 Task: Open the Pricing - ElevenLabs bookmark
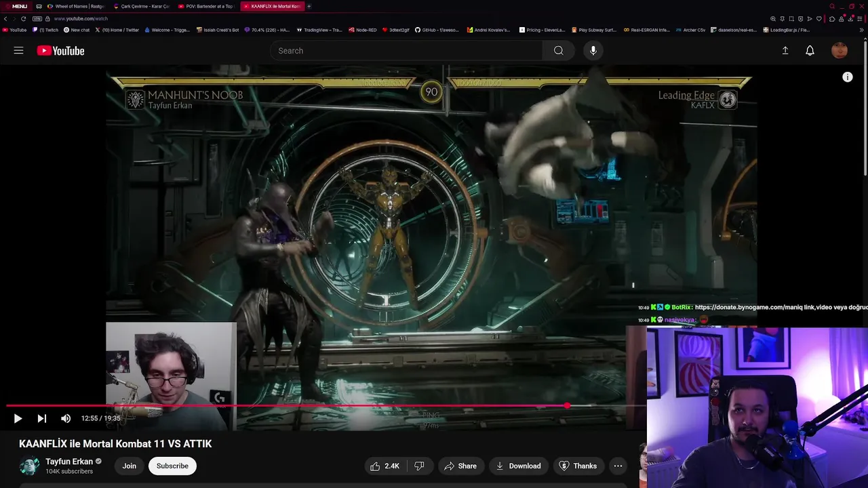pos(542,30)
